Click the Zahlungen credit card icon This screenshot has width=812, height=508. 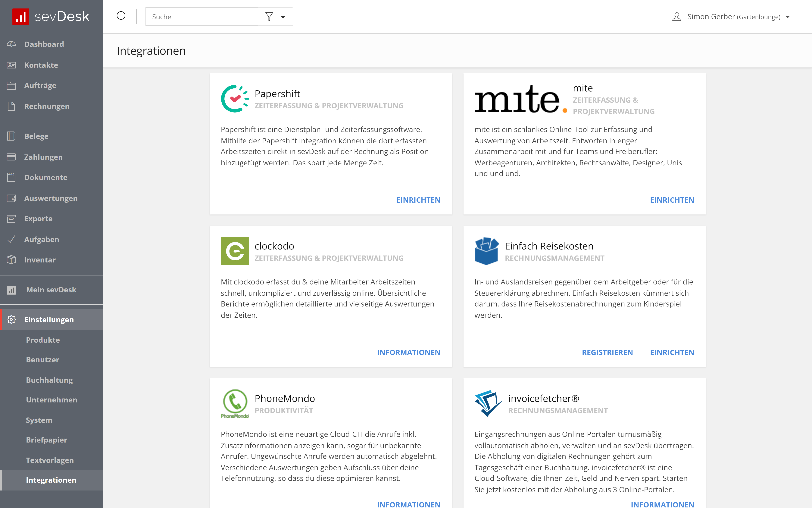pos(11,157)
